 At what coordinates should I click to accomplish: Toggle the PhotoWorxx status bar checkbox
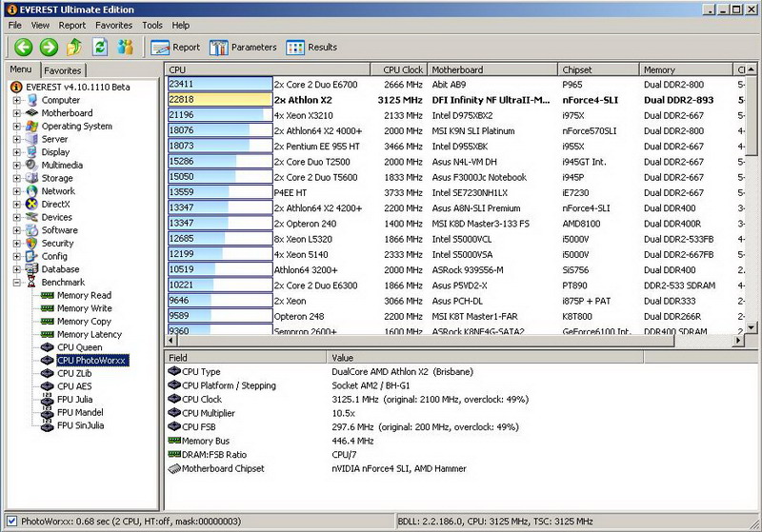tap(10, 522)
